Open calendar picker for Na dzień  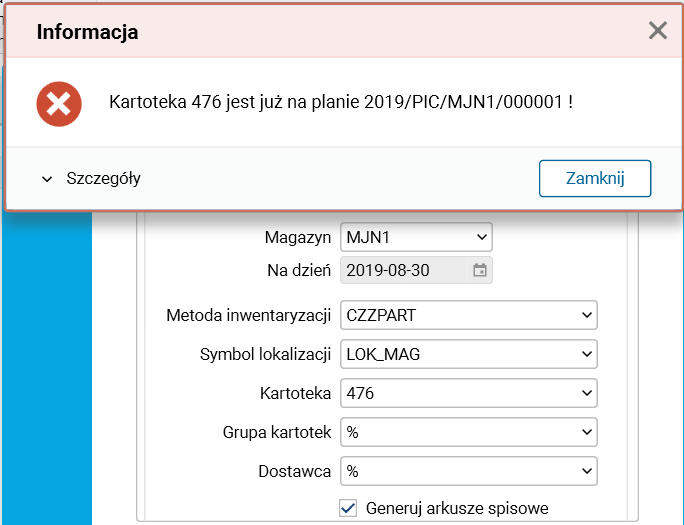[x=480, y=270]
